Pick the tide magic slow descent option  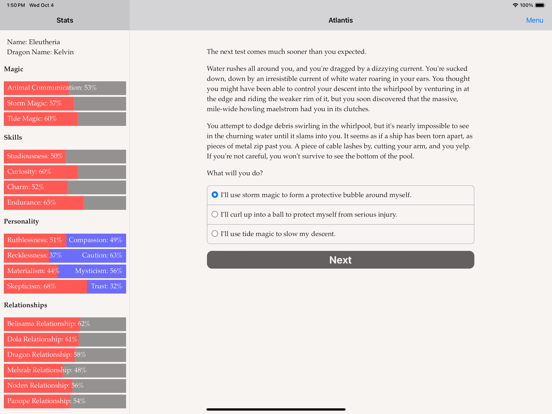[x=340, y=234]
